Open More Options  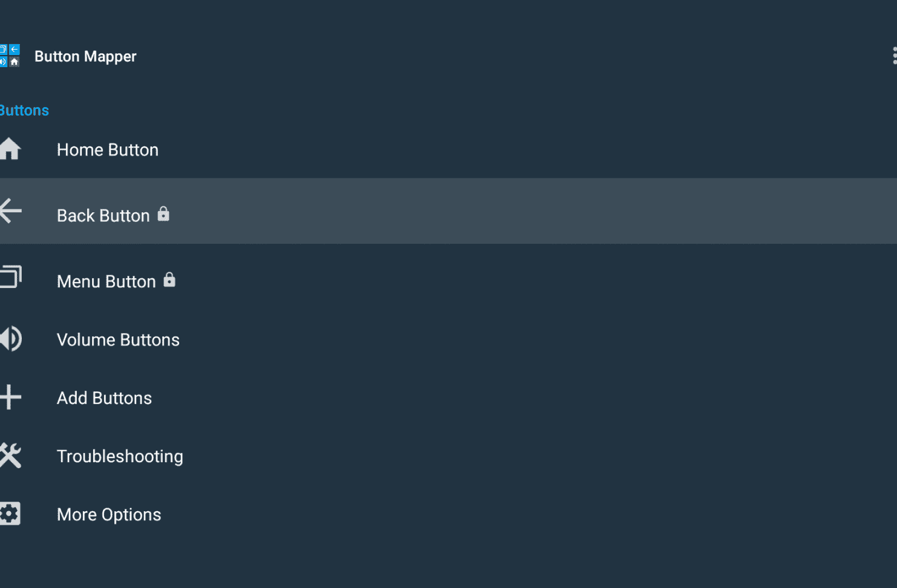pos(448,514)
